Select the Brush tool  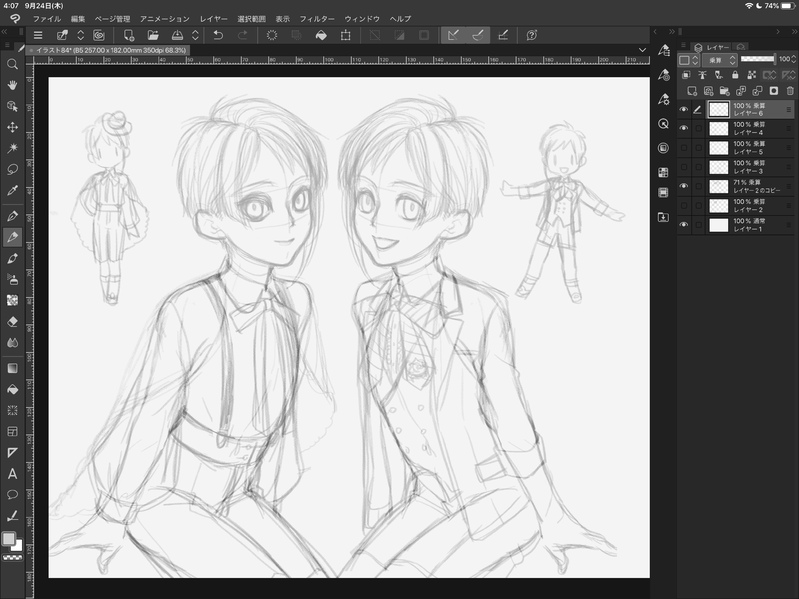(x=12, y=258)
